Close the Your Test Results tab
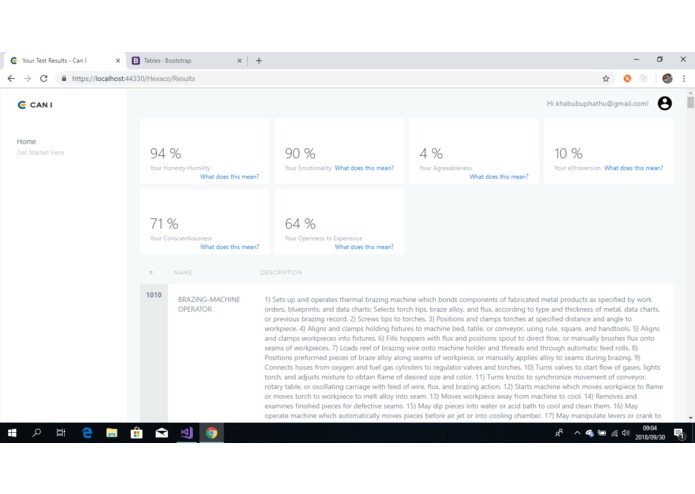The width and height of the screenshot is (695, 494). [118, 61]
